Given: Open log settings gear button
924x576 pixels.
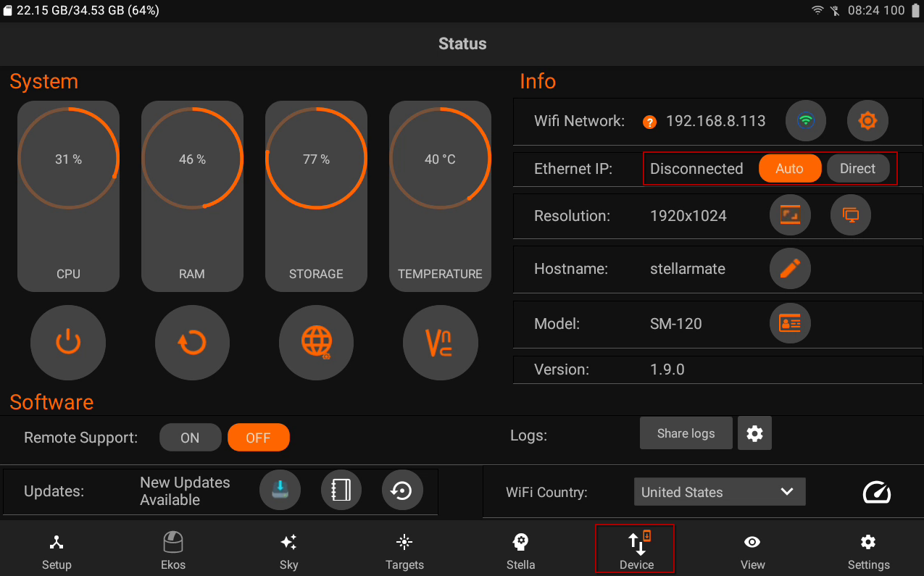Looking at the screenshot, I should [x=754, y=433].
